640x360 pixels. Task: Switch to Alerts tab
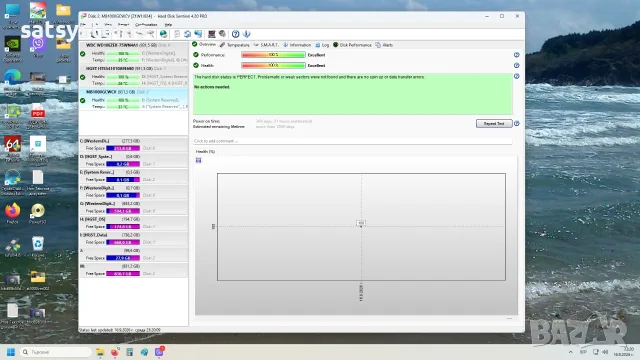384,45
